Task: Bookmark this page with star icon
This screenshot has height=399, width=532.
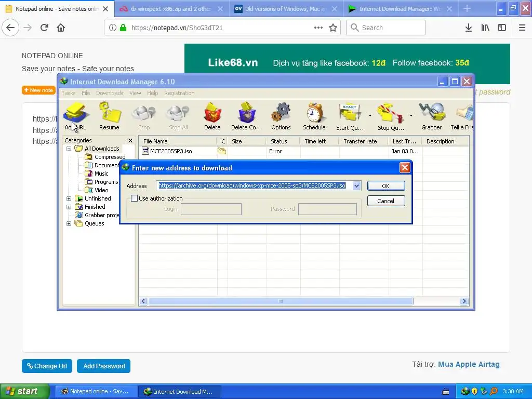Action: 333,28
